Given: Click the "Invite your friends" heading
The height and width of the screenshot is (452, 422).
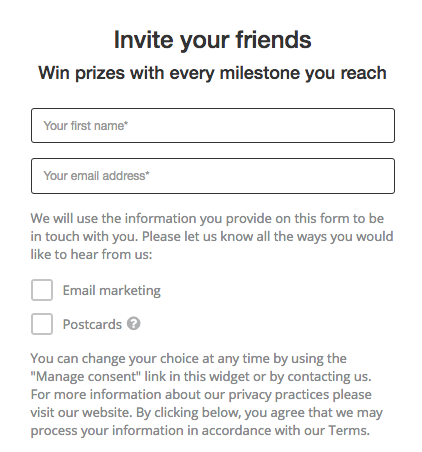Looking at the screenshot, I should click(x=213, y=40).
